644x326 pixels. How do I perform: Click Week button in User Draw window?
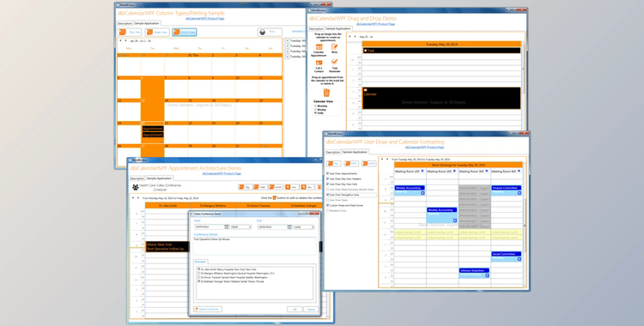351,163
